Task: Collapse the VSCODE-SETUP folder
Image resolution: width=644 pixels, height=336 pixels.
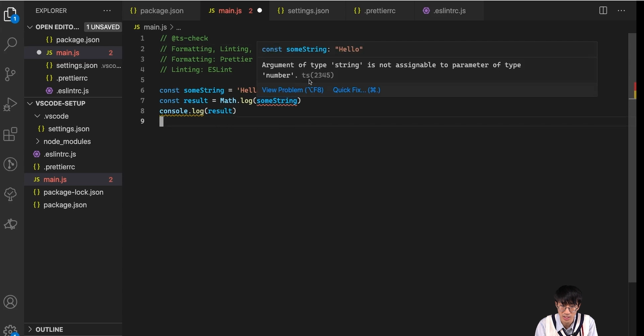Action: [30, 103]
